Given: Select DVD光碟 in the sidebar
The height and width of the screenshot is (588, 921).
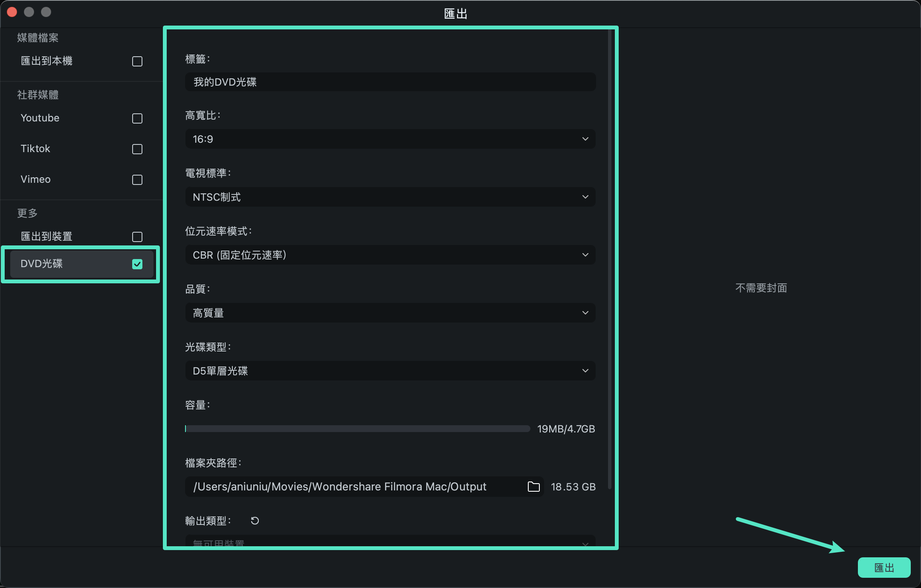Looking at the screenshot, I should [x=81, y=264].
